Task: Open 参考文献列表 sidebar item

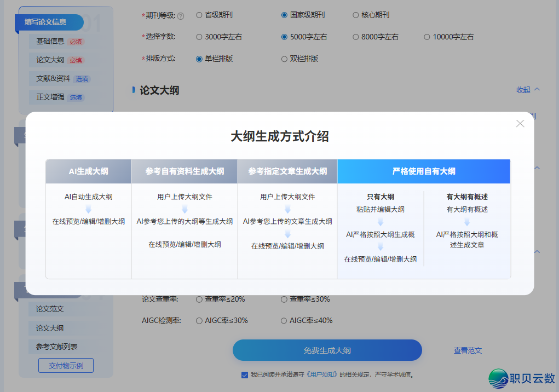Action: (57, 347)
